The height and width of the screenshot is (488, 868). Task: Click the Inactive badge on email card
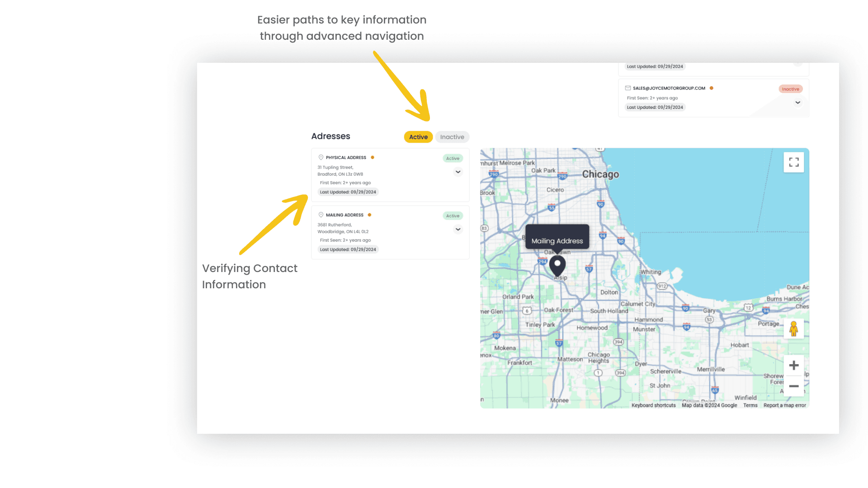coord(790,89)
